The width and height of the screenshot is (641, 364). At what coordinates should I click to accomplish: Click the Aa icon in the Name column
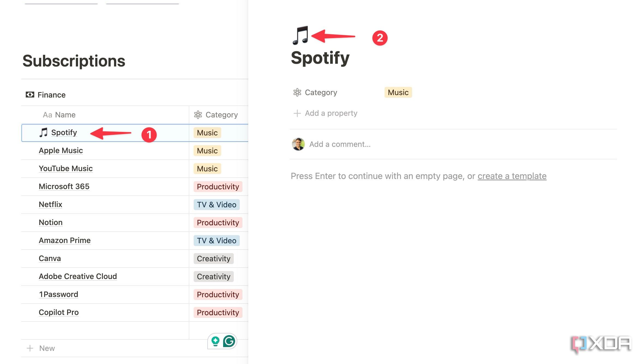point(48,115)
